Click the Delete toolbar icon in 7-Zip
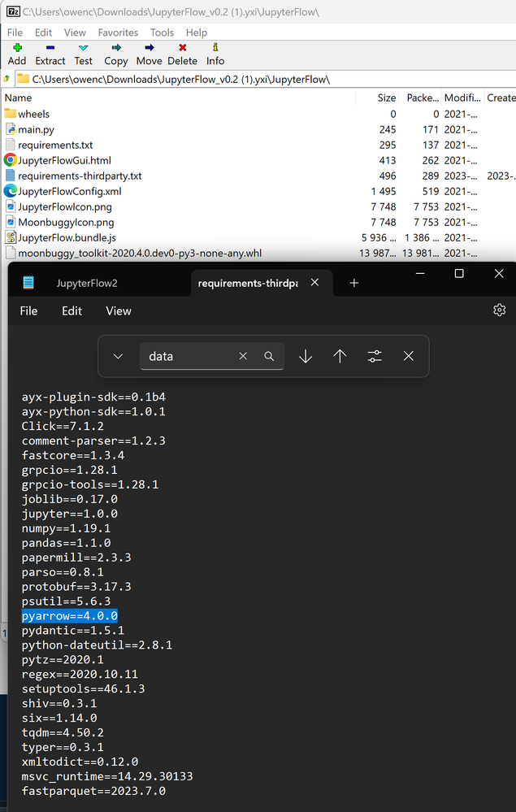The width and height of the screenshot is (516, 812). [x=182, y=48]
